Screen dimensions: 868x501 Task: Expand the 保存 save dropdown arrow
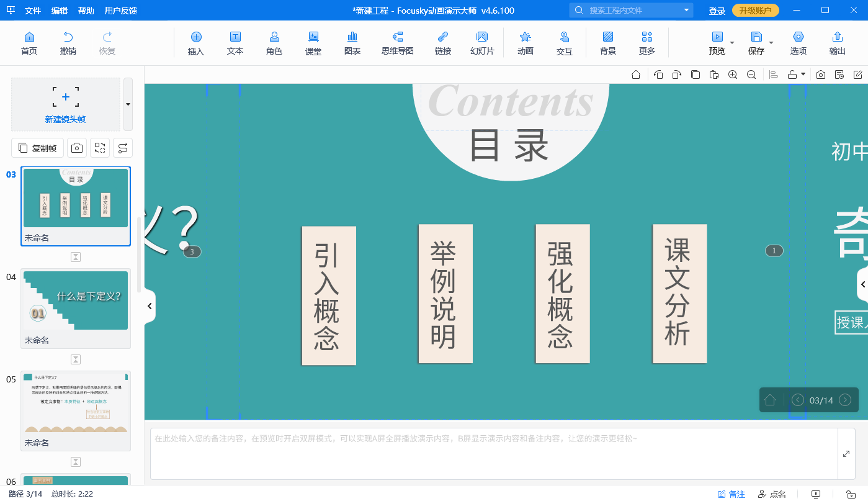771,43
